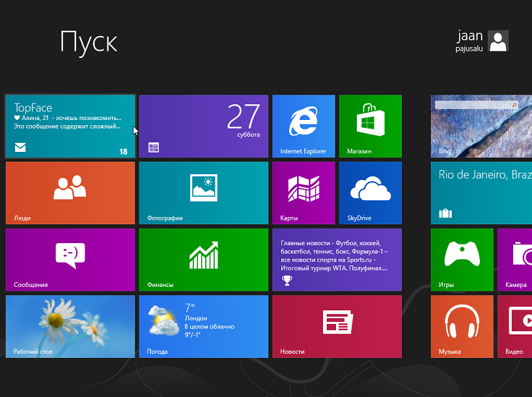The image size is (532, 397).
Task: Click the 'В целом облачно' weather text
Action: [x=209, y=327]
